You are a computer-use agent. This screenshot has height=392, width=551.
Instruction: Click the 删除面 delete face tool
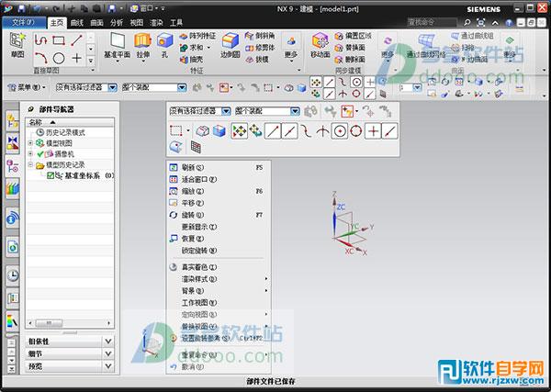(350, 60)
